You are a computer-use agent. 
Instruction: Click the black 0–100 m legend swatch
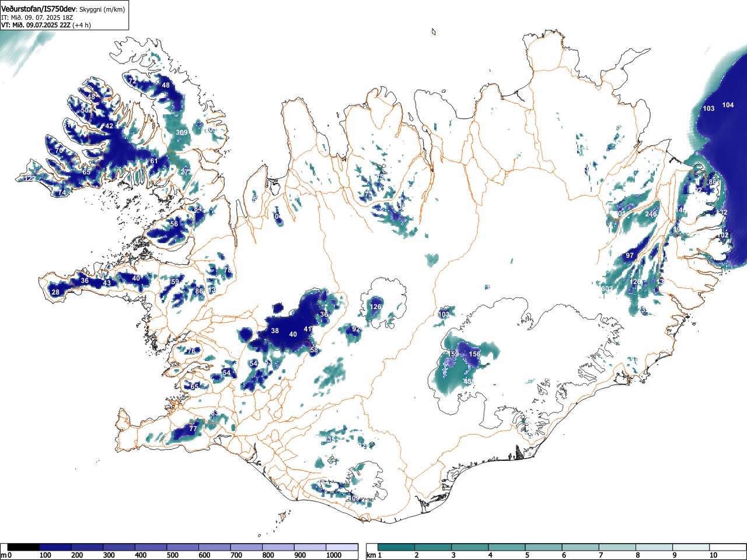(23, 547)
